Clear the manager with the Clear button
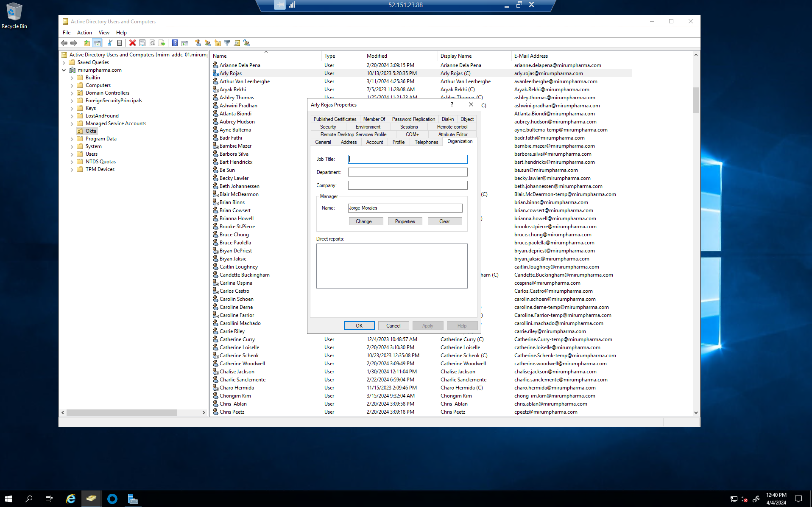 click(x=444, y=221)
